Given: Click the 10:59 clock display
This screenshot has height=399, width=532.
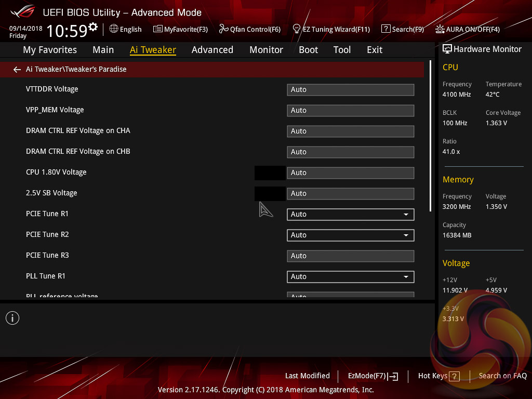Looking at the screenshot, I should coord(67,31).
